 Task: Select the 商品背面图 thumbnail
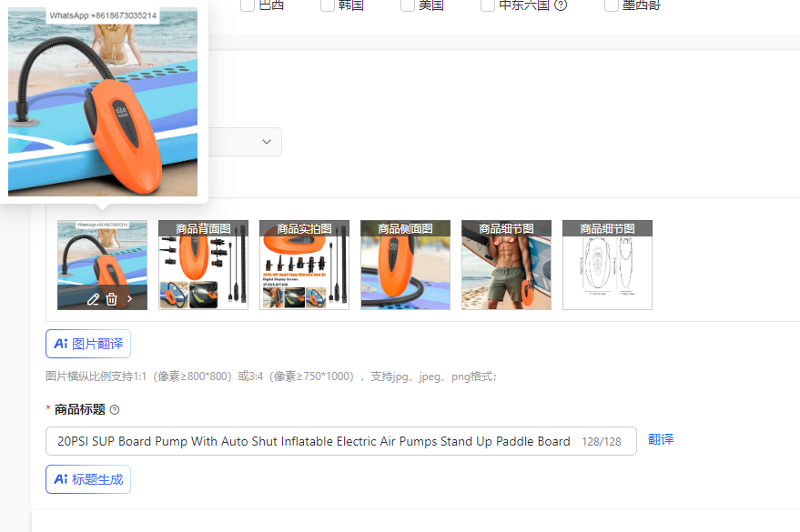point(204,265)
